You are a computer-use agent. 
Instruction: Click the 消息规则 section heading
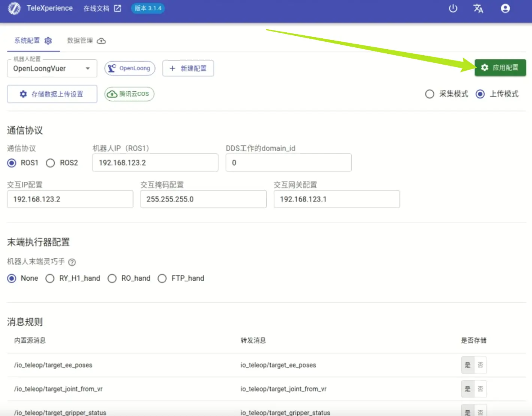pyautogui.click(x=25, y=322)
